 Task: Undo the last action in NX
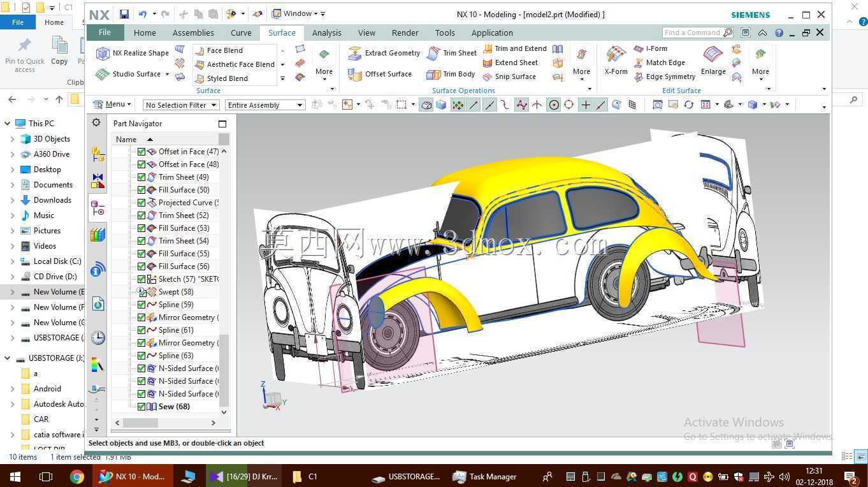point(143,14)
